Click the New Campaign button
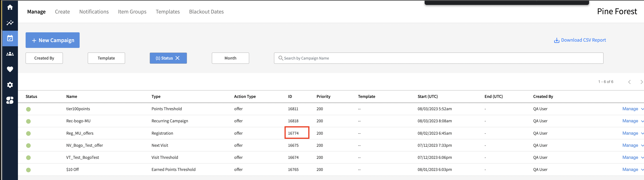 tap(52, 40)
